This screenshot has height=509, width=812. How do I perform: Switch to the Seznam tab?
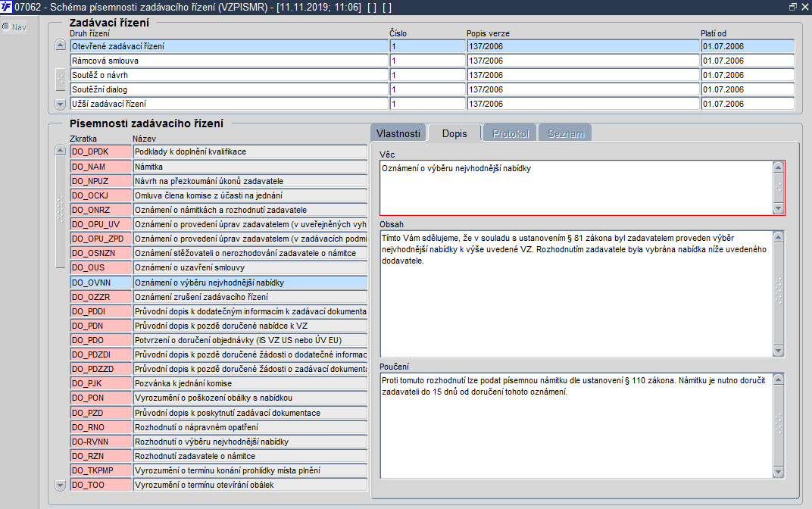pos(566,133)
